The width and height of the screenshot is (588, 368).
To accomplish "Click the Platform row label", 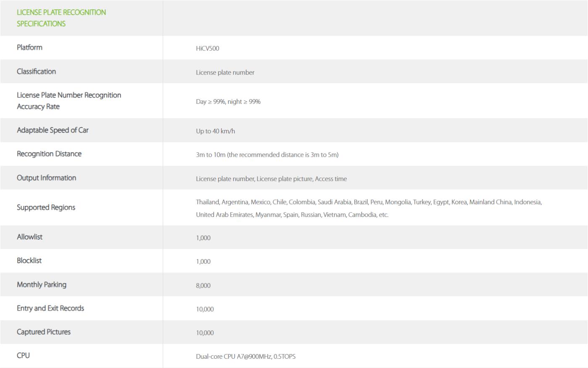I will (x=29, y=48).
